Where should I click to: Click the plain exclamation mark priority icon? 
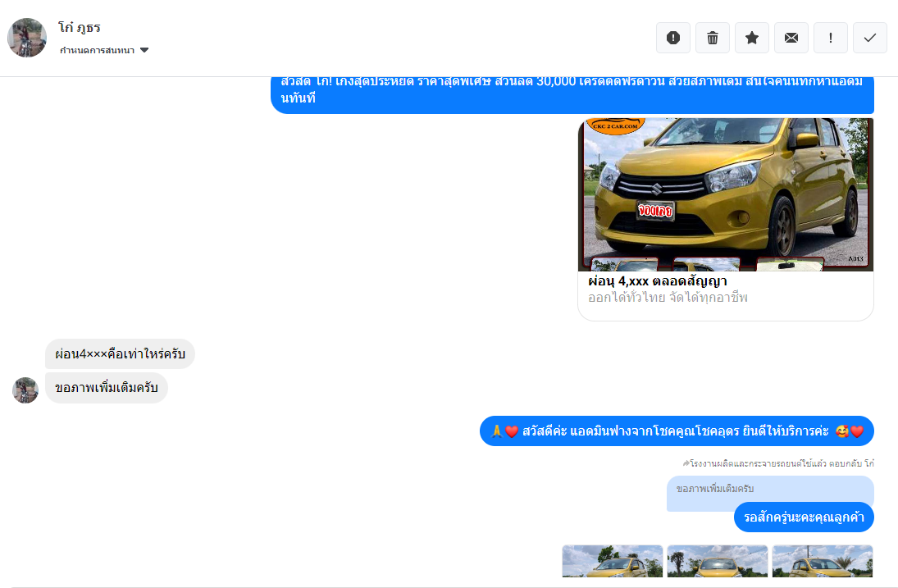point(831,38)
